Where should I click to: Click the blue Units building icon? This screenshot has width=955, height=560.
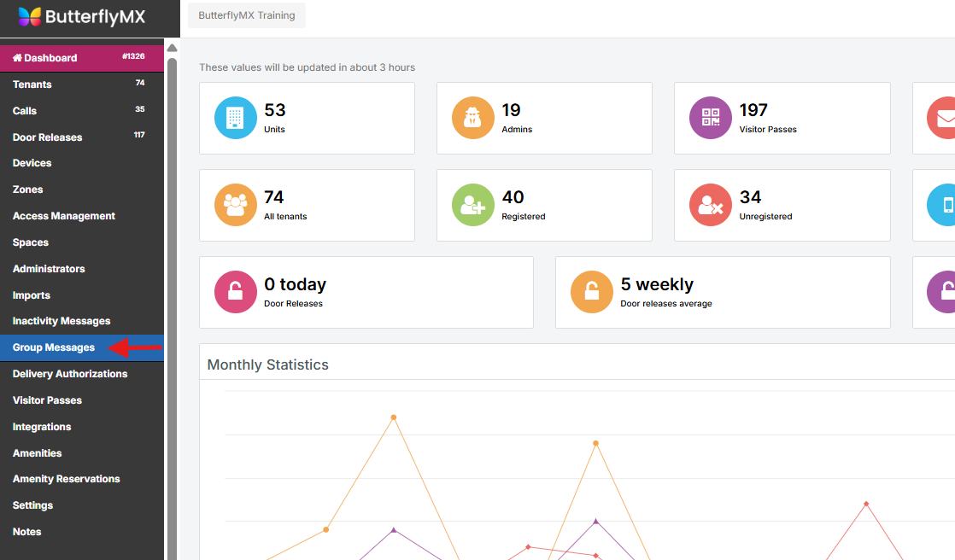pos(235,118)
